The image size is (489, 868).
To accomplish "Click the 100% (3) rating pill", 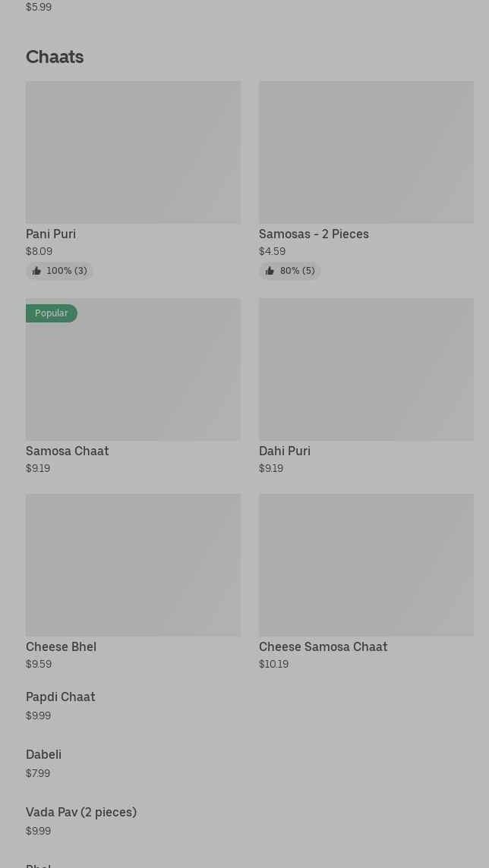I will pyautogui.click(x=59, y=271).
